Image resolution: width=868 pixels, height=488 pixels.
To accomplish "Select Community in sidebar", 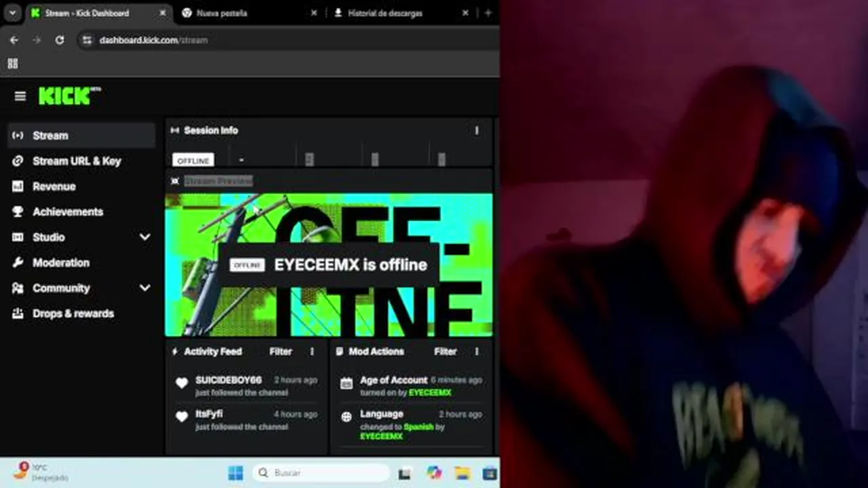I will (x=61, y=288).
